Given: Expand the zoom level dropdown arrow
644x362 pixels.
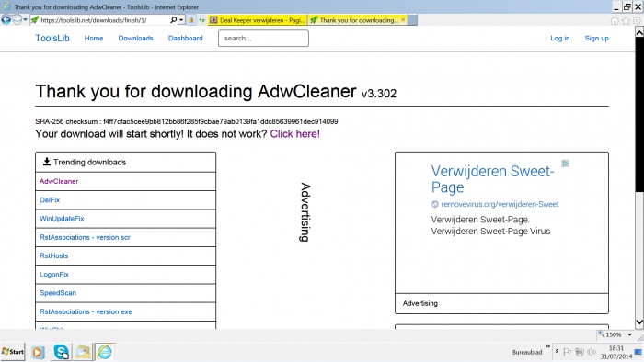Looking at the screenshot, I should click(x=629, y=334).
